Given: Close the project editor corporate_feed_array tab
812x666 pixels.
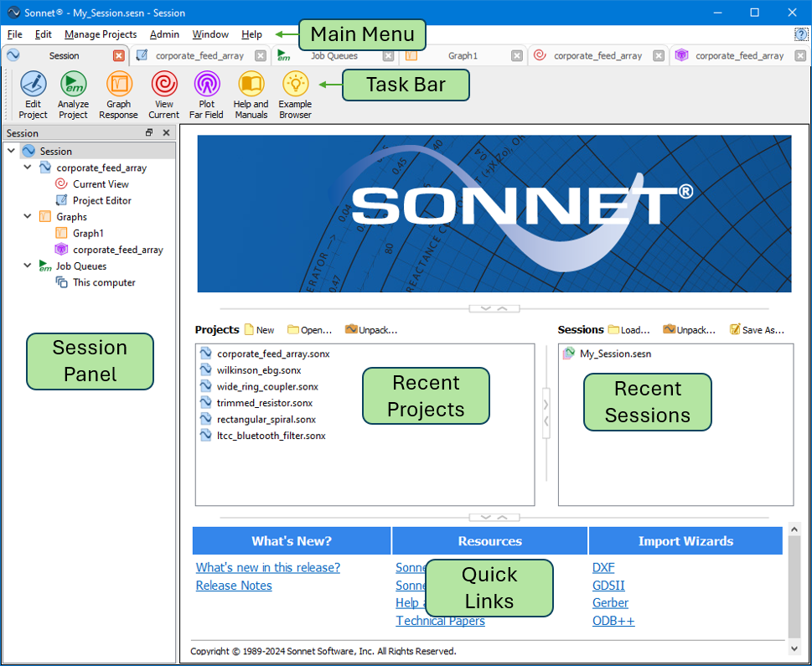Looking at the screenshot, I should click(x=261, y=55).
